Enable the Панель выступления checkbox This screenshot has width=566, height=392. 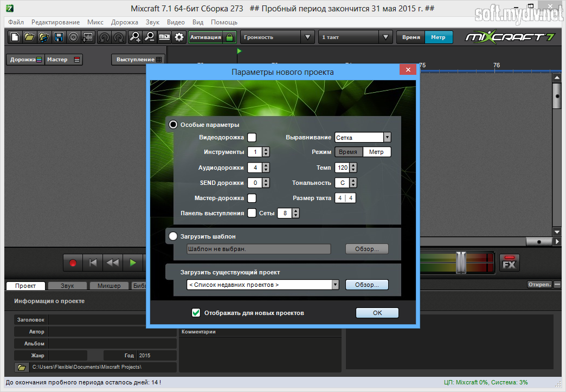tap(252, 213)
